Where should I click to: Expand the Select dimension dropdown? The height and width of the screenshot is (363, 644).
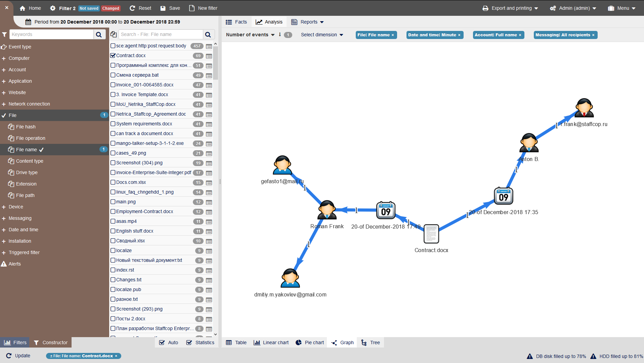click(x=322, y=35)
